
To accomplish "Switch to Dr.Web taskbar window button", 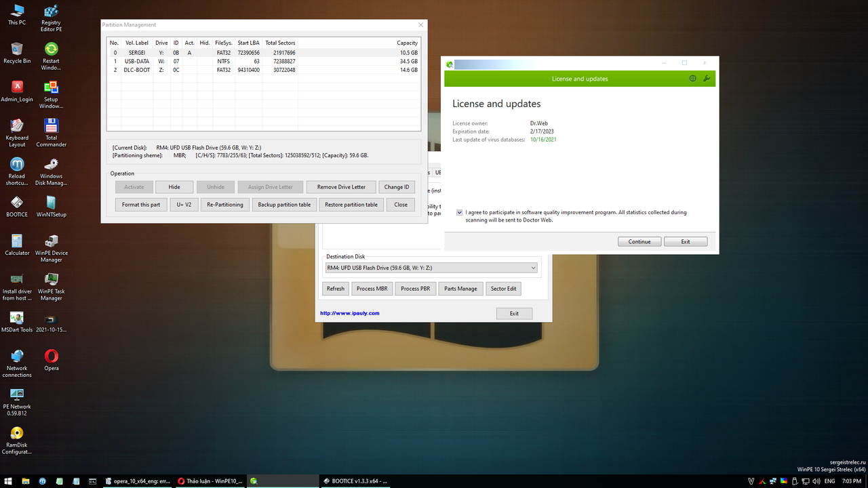I will point(283,481).
